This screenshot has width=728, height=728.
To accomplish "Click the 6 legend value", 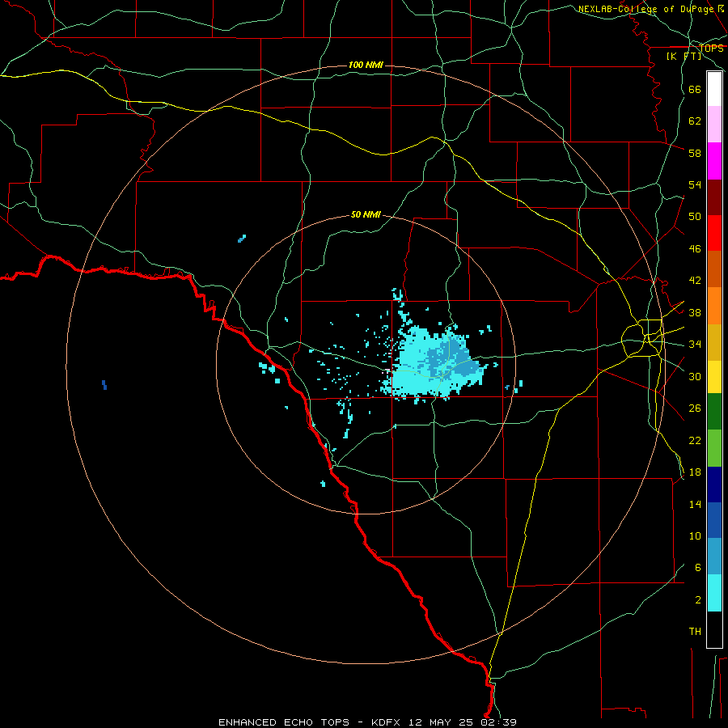I will coord(698,567).
